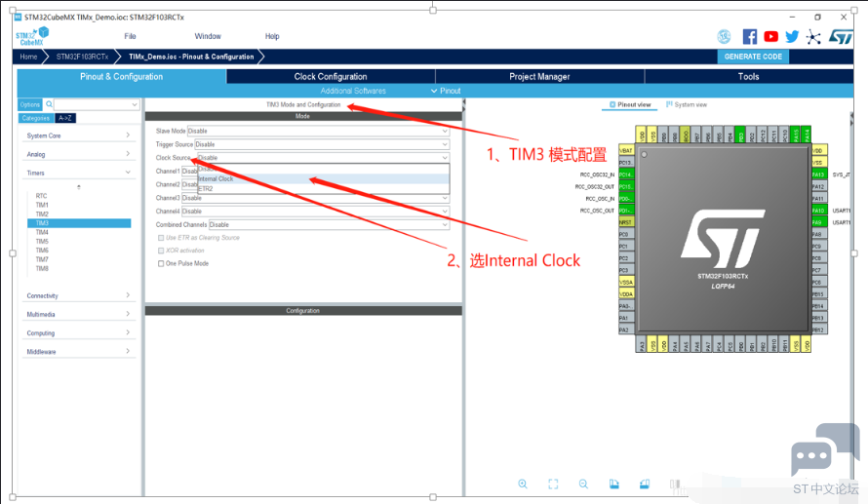Expand the Computing category
Image resolution: width=868 pixels, height=504 pixels.
(79, 333)
